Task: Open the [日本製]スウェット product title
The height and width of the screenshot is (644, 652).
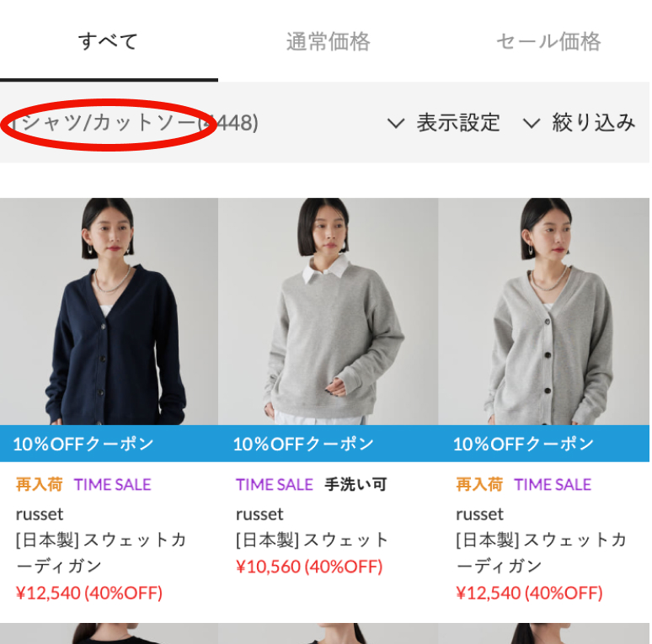Action: [312, 540]
